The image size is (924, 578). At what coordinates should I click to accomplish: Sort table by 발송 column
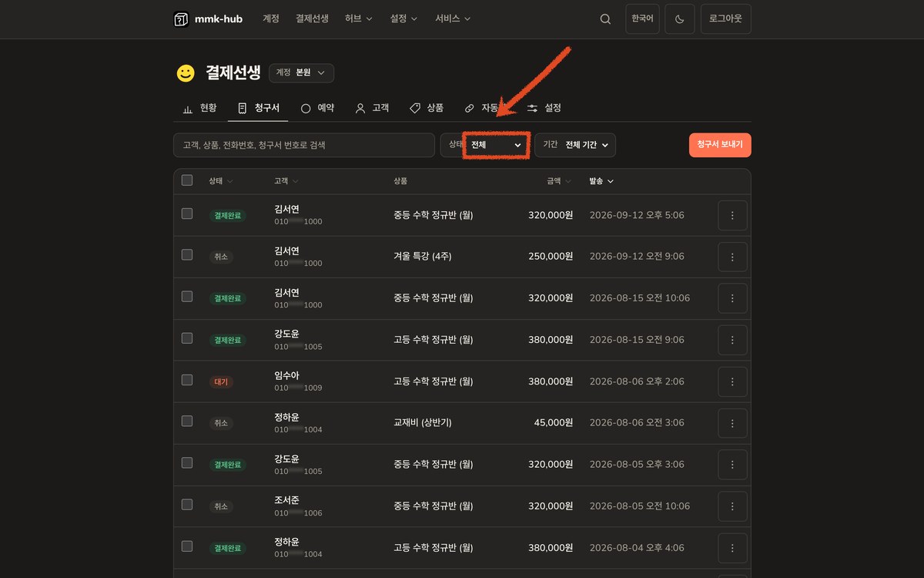tap(601, 181)
